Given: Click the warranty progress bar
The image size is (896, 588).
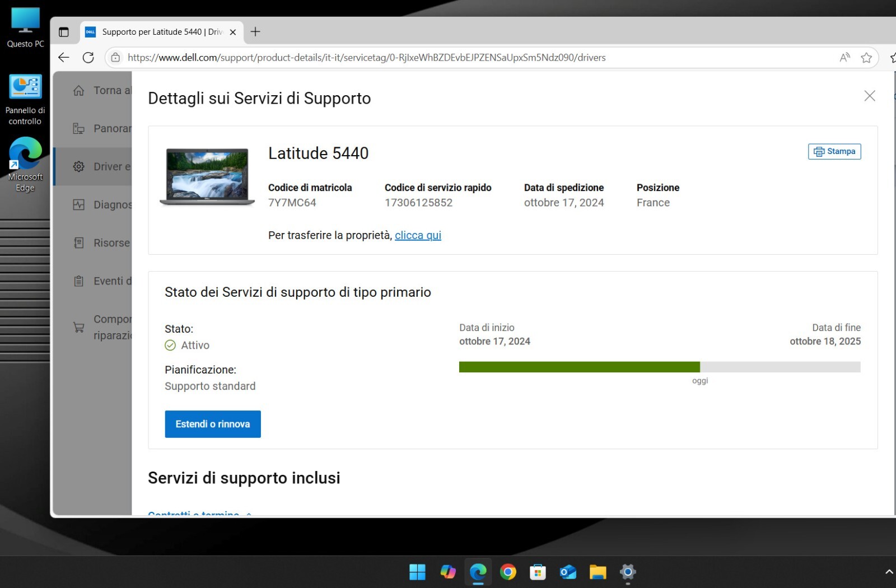Looking at the screenshot, I should coord(660,367).
